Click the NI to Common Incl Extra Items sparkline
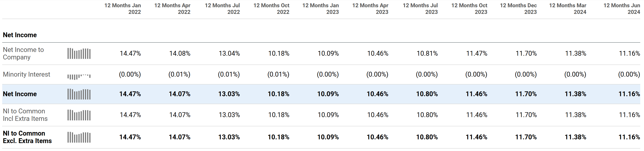This screenshot has height=151, width=644. point(79,115)
